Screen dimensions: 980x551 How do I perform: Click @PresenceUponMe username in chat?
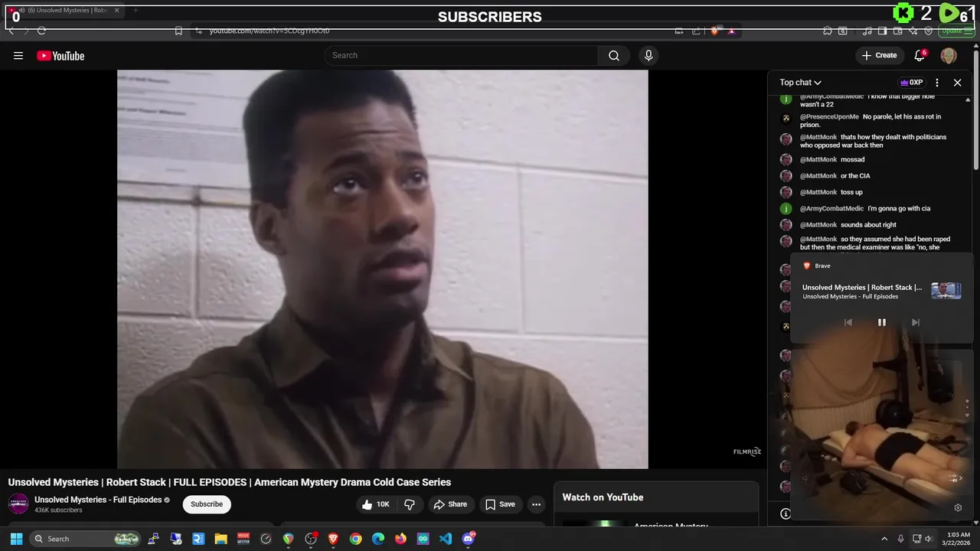(829, 117)
